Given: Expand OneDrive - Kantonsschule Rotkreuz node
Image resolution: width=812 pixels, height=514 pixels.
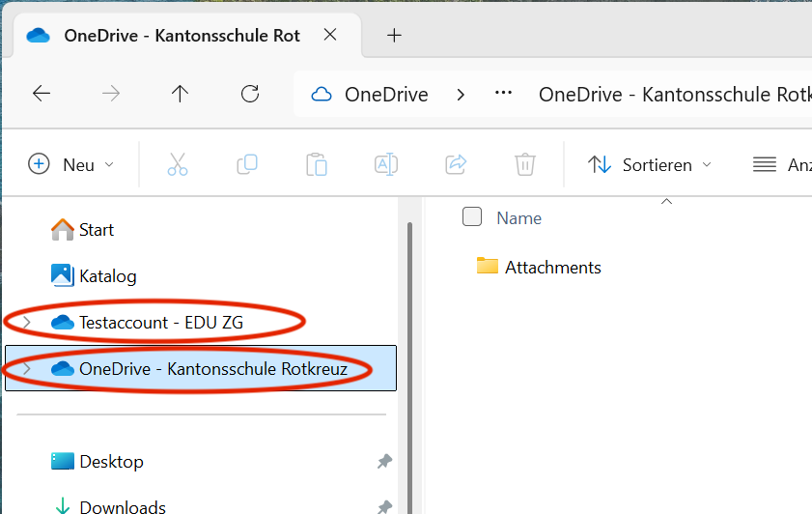Looking at the screenshot, I should [26, 368].
